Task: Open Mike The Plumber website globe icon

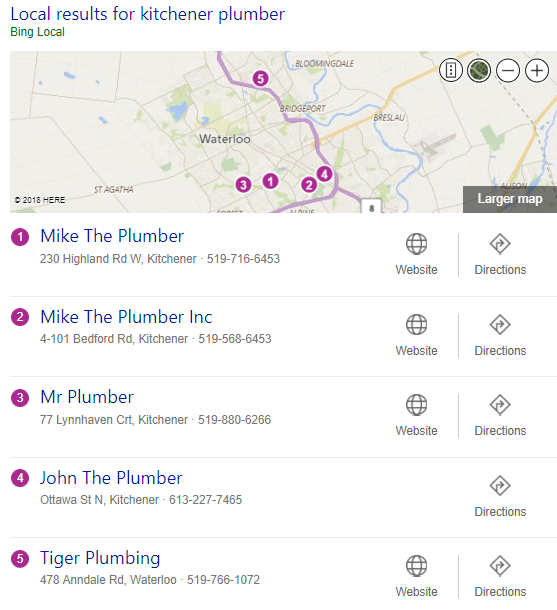Action: 417,244
